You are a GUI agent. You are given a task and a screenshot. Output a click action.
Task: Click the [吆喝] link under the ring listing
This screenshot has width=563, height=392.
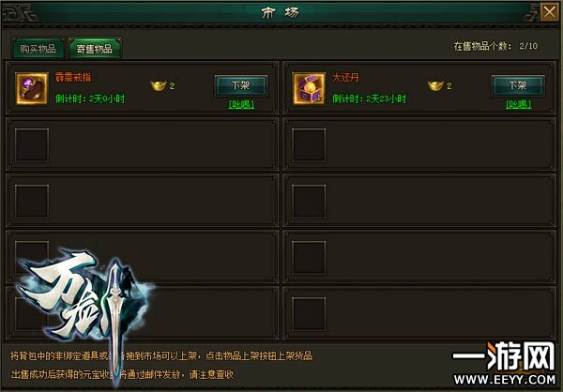click(x=241, y=104)
